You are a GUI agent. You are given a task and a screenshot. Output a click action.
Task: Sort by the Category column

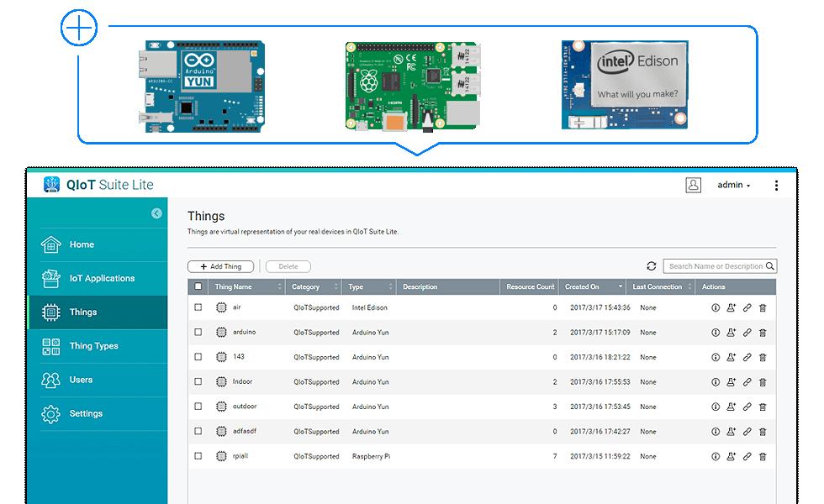click(x=314, y=286)
